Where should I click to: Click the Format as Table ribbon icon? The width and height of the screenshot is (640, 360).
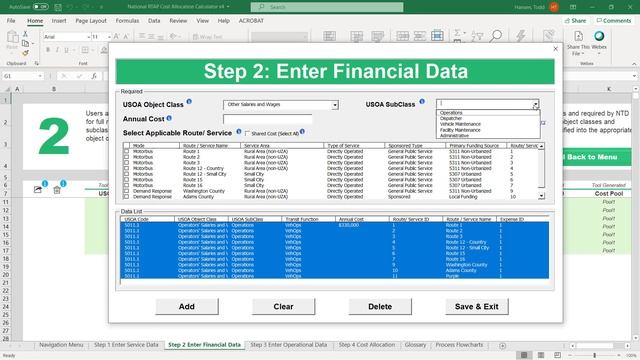coord(356,36)
